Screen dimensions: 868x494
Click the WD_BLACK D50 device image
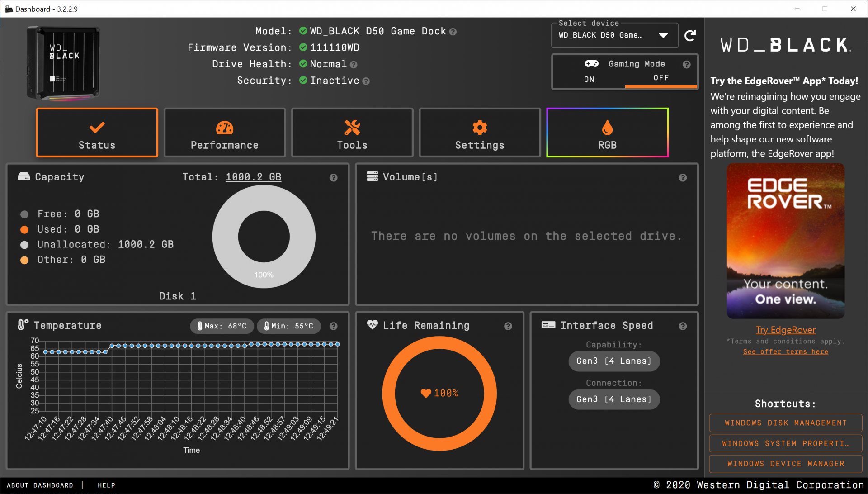(63, 63)
